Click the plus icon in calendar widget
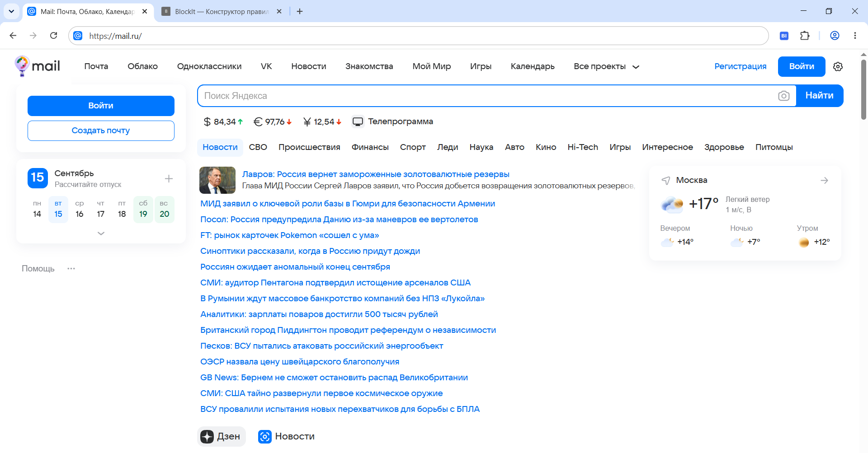Screen dimensions: 868x453 point(169,178)
